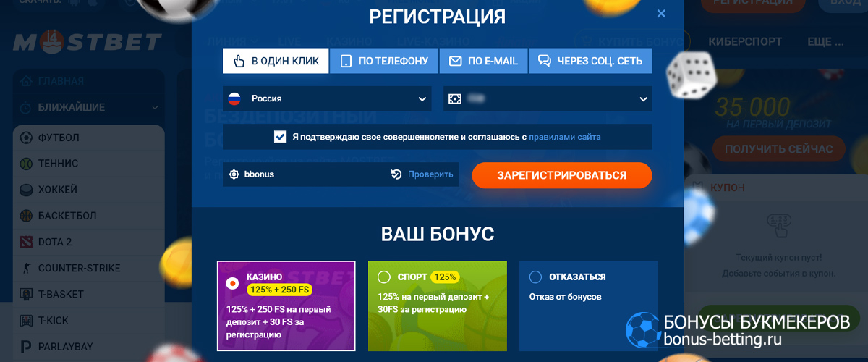Viewport: 868px width, 362px height.
Task: Click the gear icon in promo field
Action: (x=234, y=174)
